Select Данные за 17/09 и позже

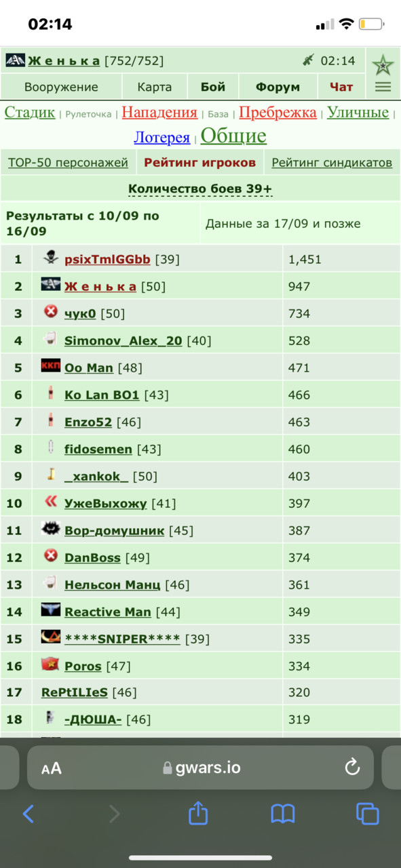[x=283, y=224]
